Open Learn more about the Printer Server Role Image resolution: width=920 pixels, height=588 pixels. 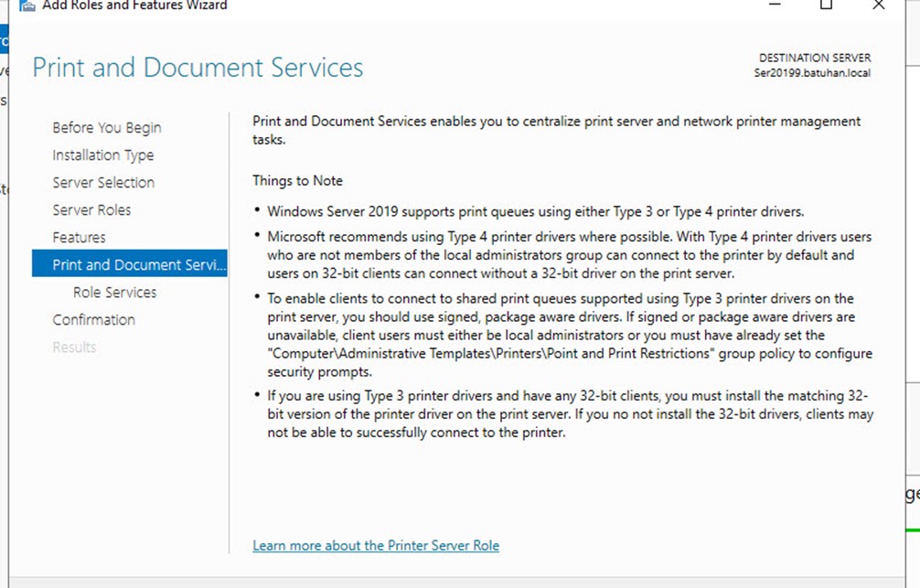(376, 546)
